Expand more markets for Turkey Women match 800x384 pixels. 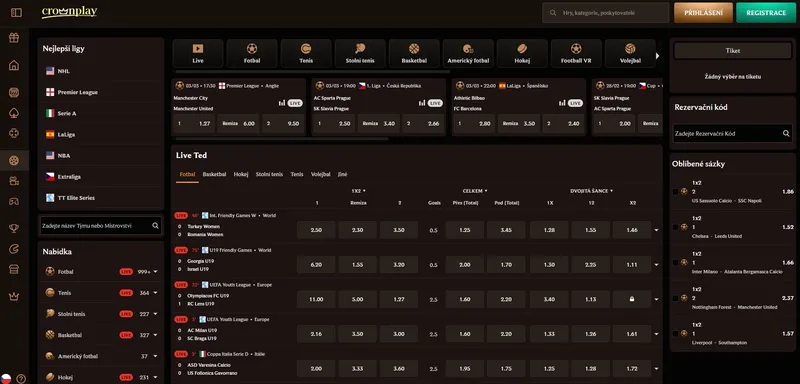[656, 230]
